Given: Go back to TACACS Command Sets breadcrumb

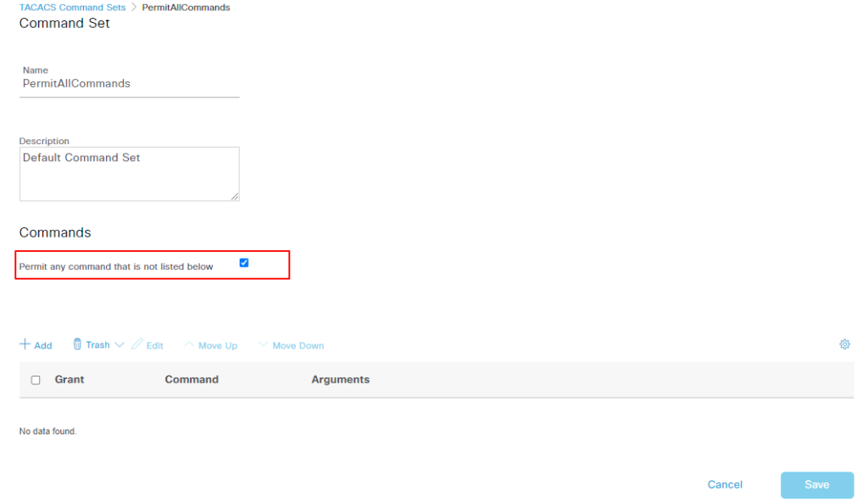Looking at the screenshot, I should point(72,7).
